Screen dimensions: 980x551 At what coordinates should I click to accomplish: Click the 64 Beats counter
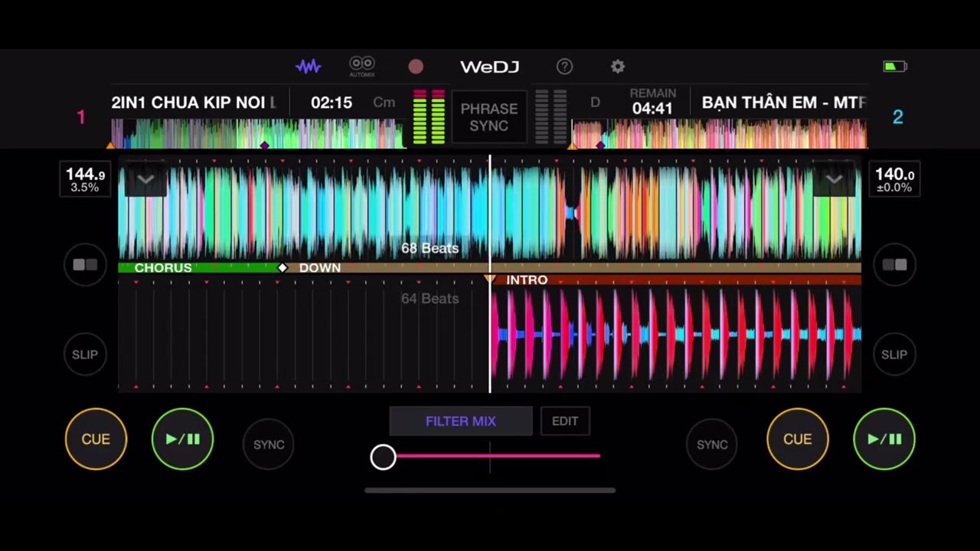point(430,298)
